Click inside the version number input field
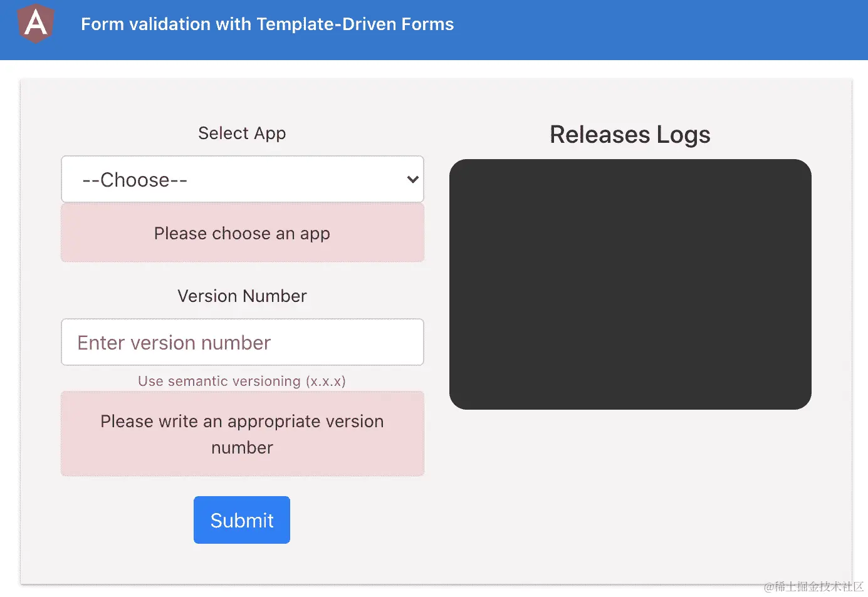 tap(243, 342)
